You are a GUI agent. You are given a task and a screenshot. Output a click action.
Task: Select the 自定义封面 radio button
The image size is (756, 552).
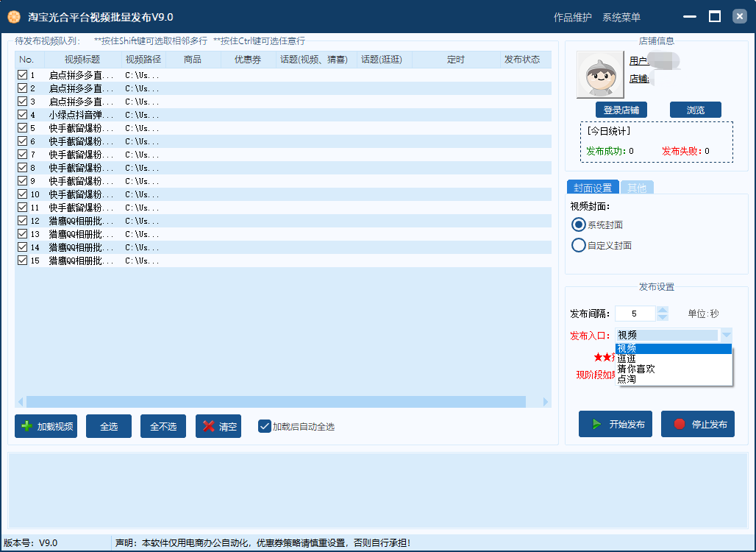pyautogui.click(x=578, y=245)
